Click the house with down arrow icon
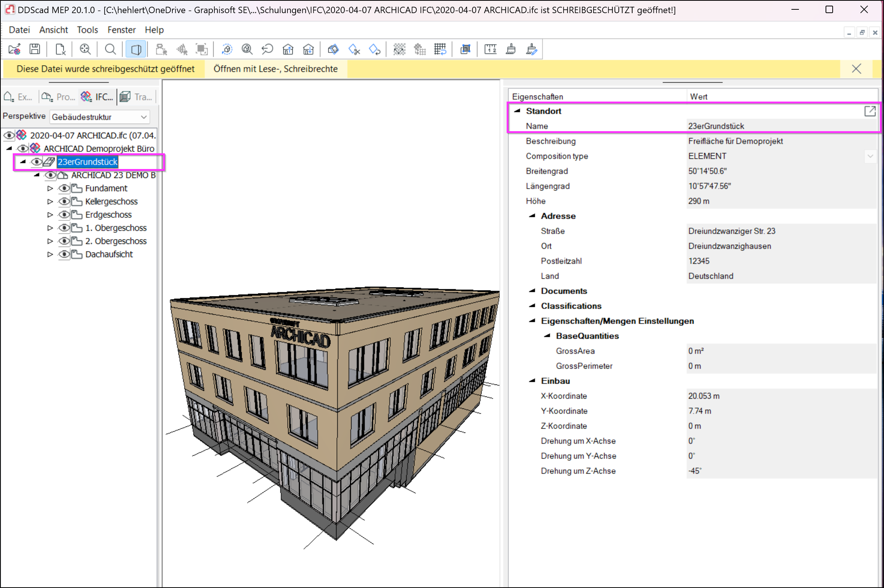Viewport: 884px width, 588px height. click(308, 49)
